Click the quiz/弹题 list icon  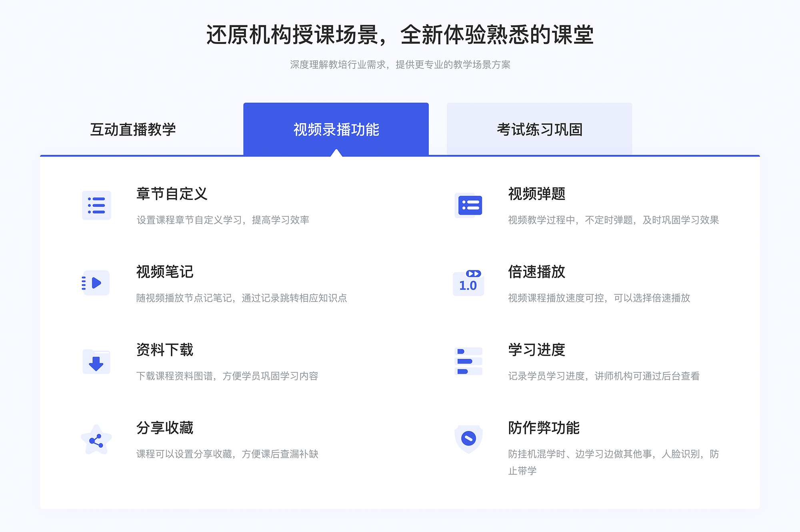(x=470, y=207)
